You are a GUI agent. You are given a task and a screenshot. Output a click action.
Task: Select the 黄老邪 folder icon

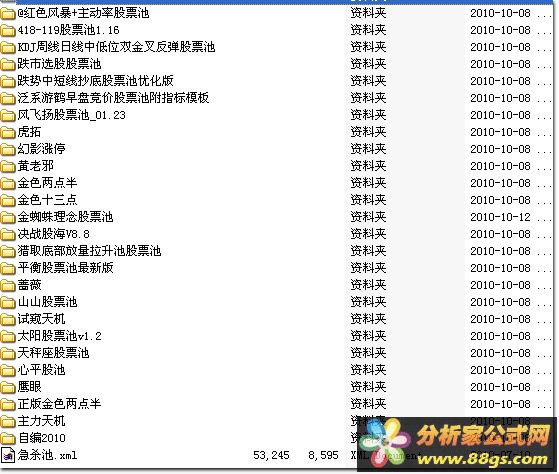[7, 167]
